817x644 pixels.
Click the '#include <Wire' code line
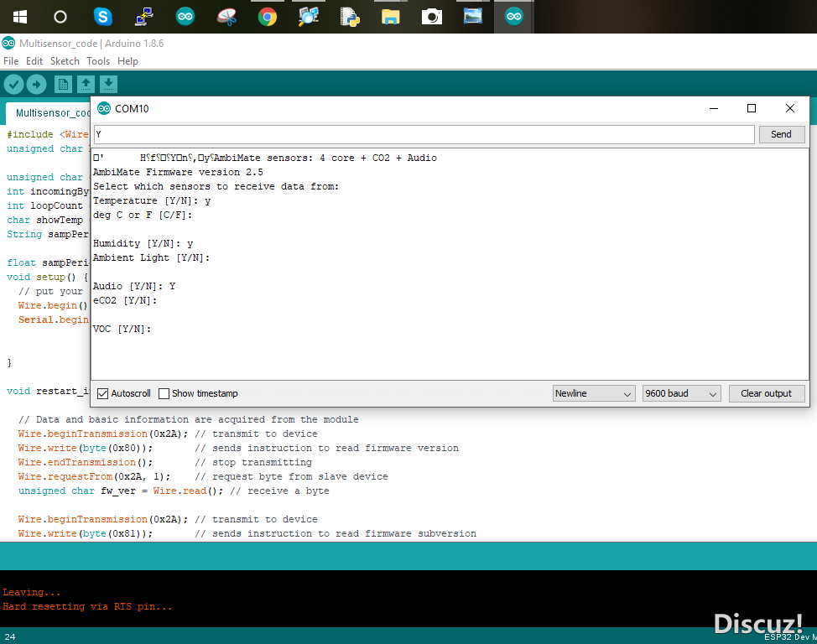pos(48,134)
